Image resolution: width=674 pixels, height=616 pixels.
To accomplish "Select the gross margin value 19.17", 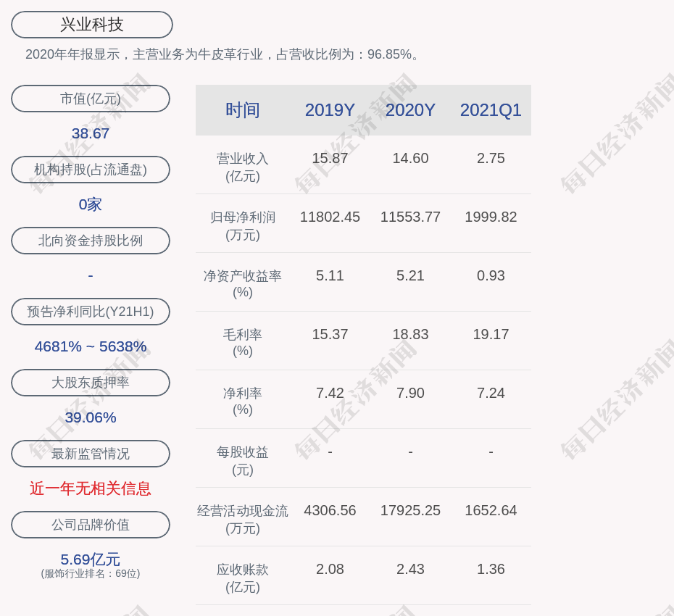I will [491, 334].
